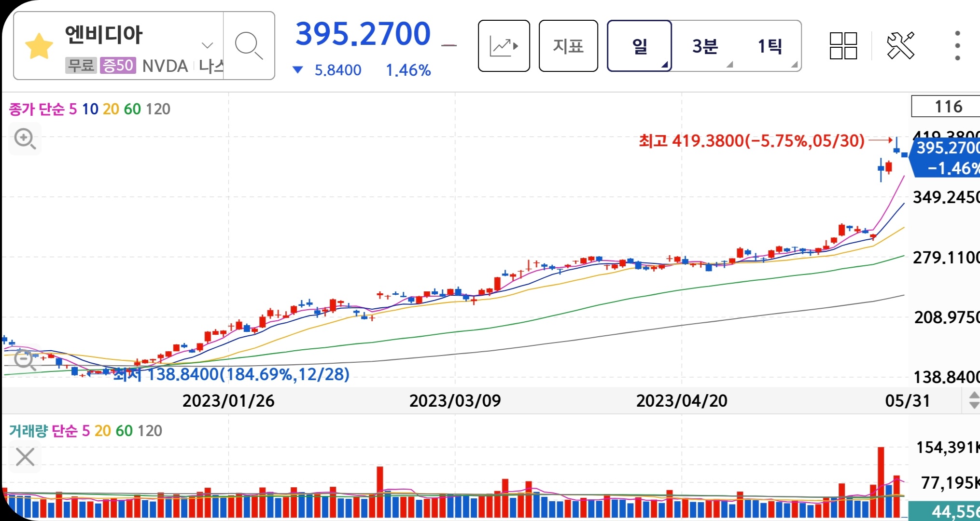Click the 120-day label in the 종가 단순 legend
This screenshot has width=980, height=521.
(x=158, y=109)
